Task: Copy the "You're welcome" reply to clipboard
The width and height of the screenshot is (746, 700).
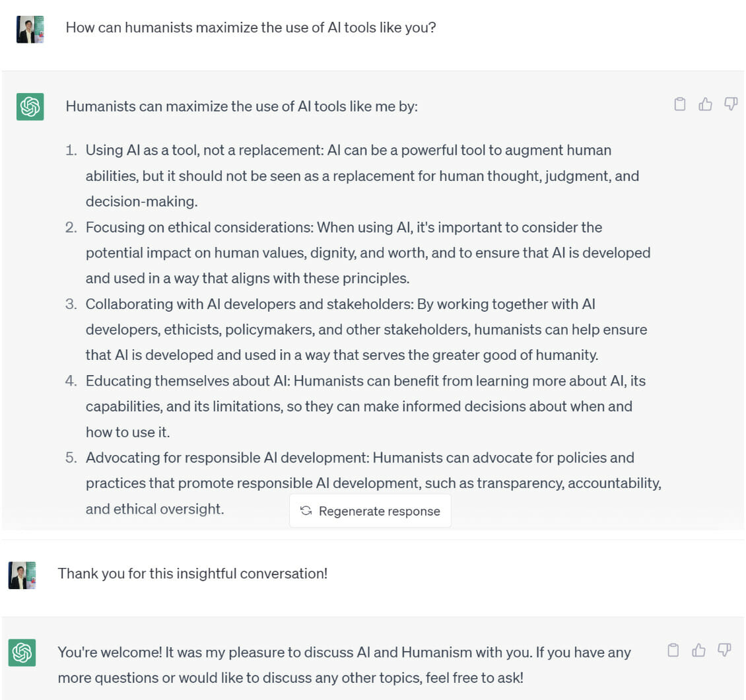Action: 673,650
